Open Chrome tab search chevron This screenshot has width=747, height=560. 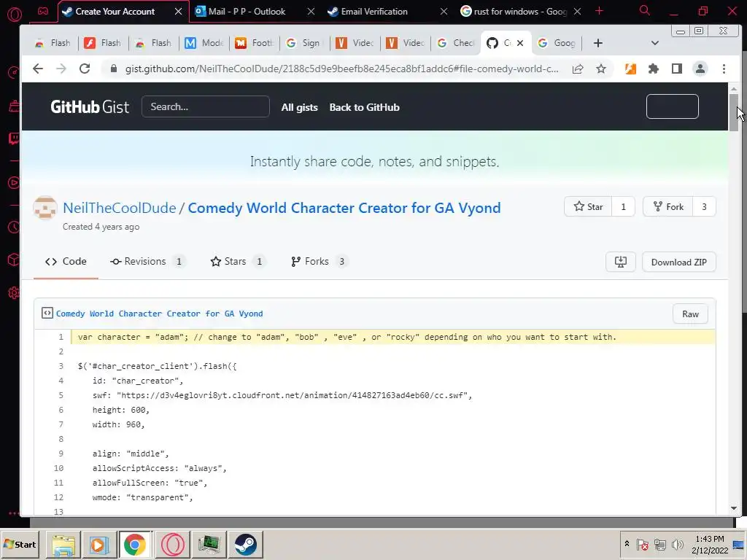pos(655,43)
